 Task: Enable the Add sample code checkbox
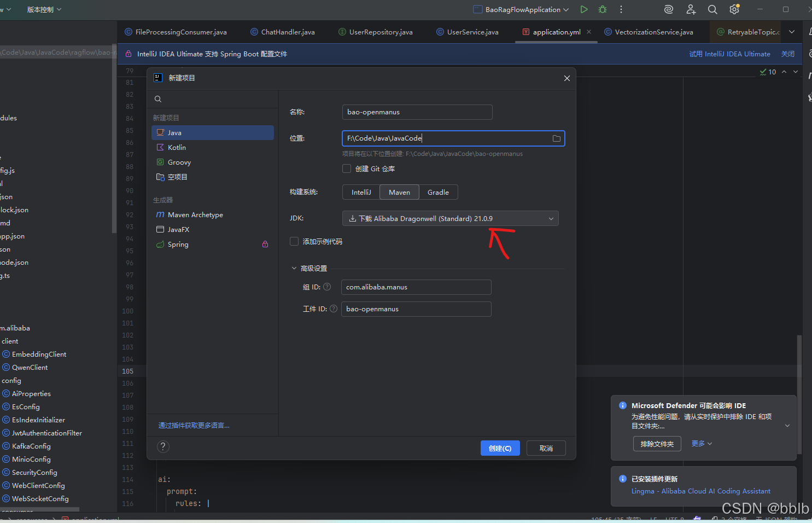point(294,241)
